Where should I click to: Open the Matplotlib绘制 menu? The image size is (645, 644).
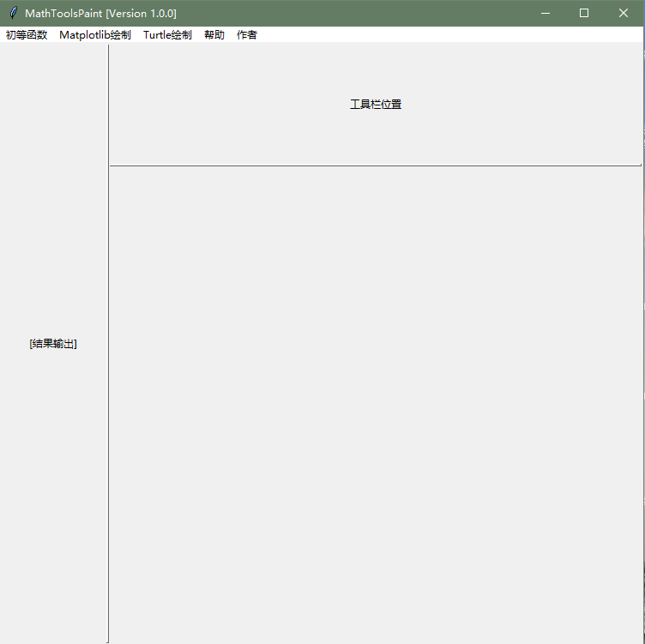pyautogui.click(x=95, y=35)
